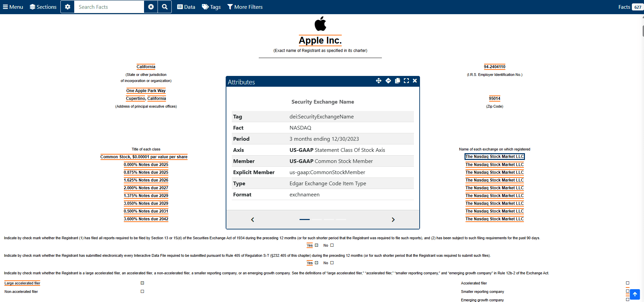Clear the Search Facts field

(x=151, y=7)
